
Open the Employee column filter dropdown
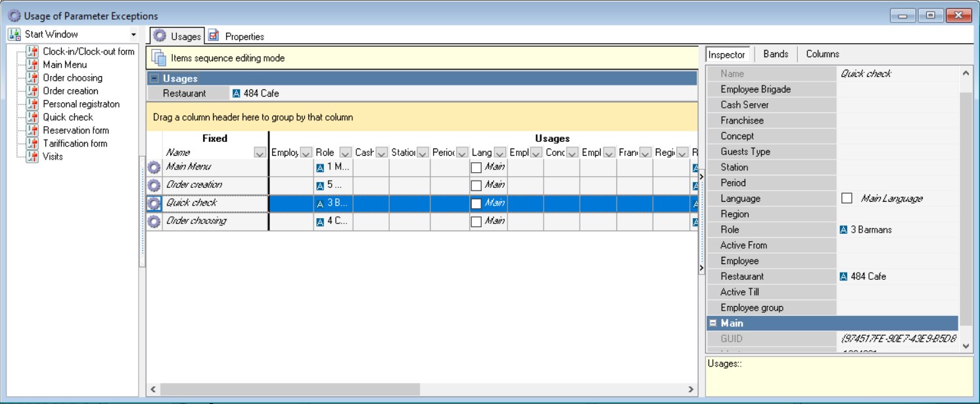point(306,153)
